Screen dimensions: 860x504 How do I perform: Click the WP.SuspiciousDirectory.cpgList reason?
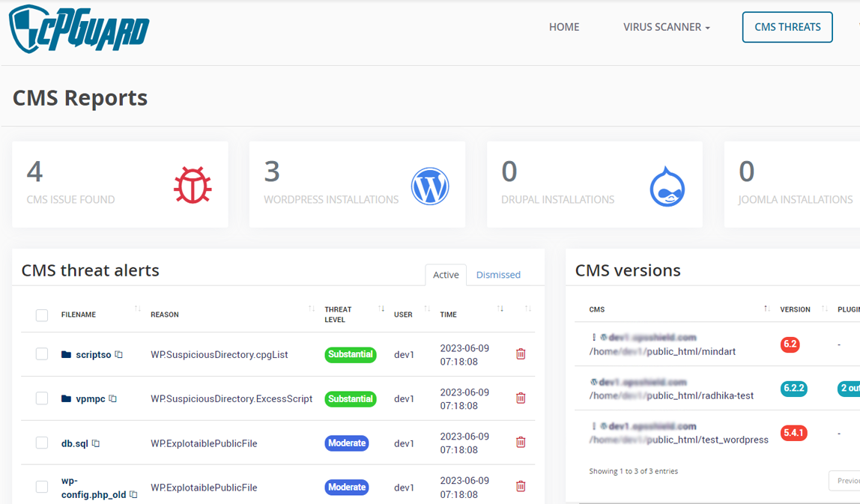coord(219,355)
